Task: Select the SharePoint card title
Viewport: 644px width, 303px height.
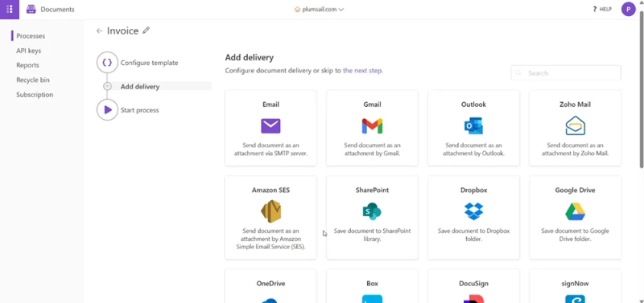Action: point(372,190)
